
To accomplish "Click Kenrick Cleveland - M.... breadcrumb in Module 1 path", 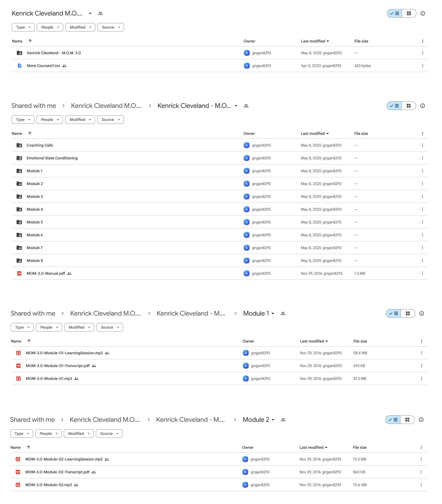I will tap(191, 313).
